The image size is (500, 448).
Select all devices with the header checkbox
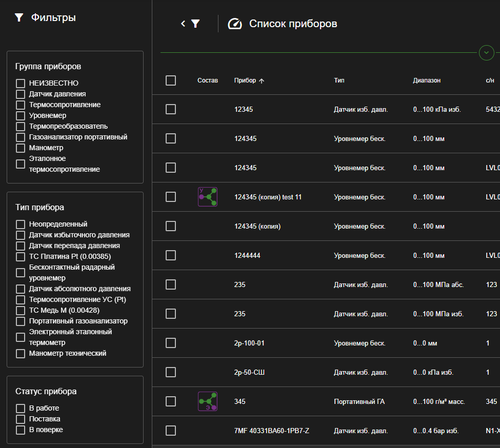(171, 80)
